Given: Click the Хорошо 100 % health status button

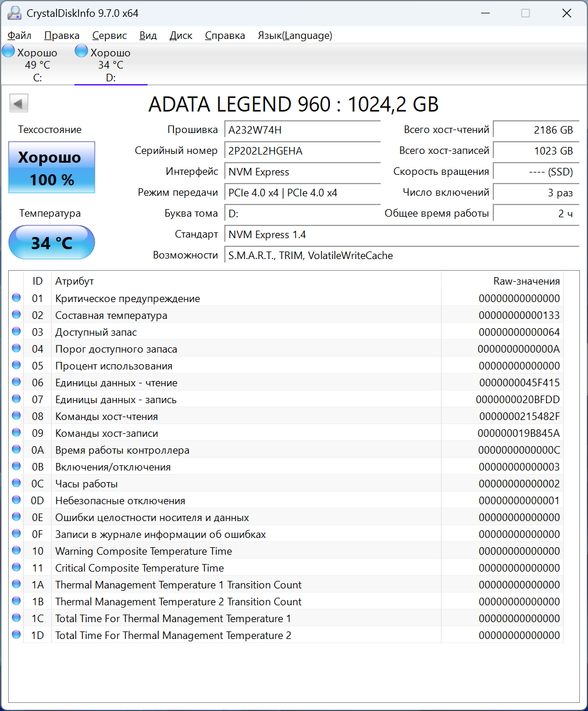Looking at the screenshot, I should coord(52,168).
